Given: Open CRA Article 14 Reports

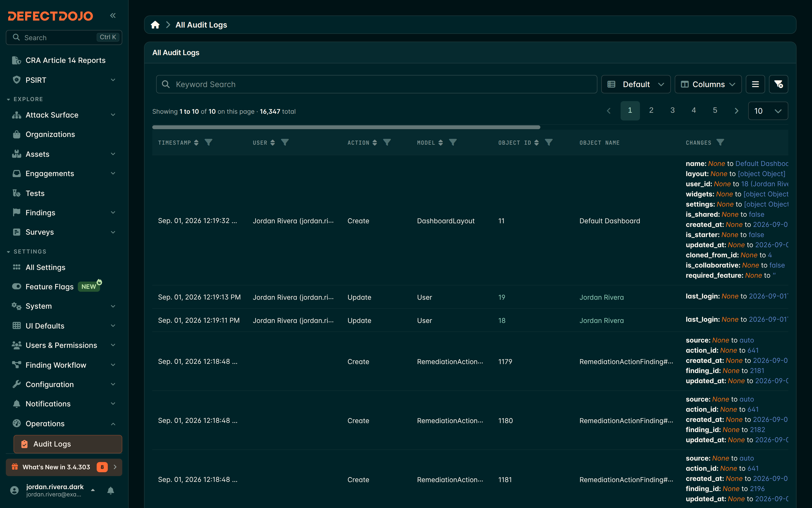Looking at the screenshot, I should tap(64, 60).
